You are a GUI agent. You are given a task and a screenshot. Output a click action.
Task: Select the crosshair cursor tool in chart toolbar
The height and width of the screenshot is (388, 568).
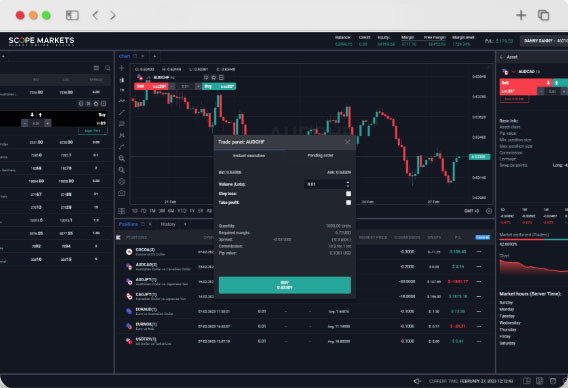point(122,68)
